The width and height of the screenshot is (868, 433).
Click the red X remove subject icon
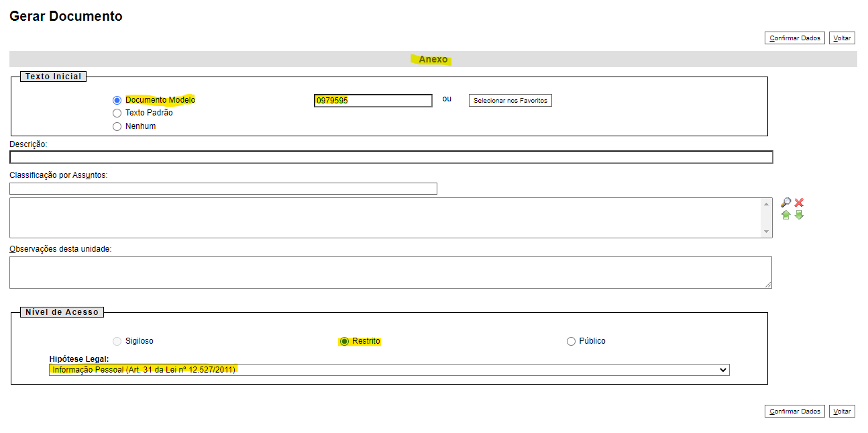pos(799,203)
